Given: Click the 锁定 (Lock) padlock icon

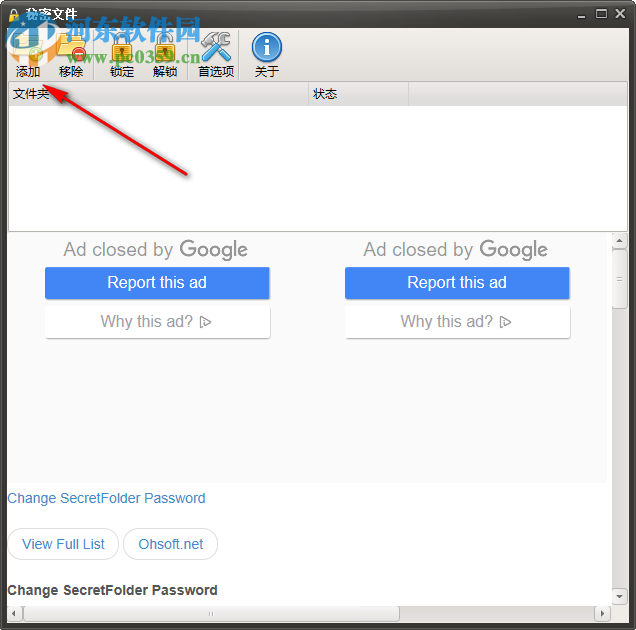Looking at the screenshot, I should coord(122,48).
